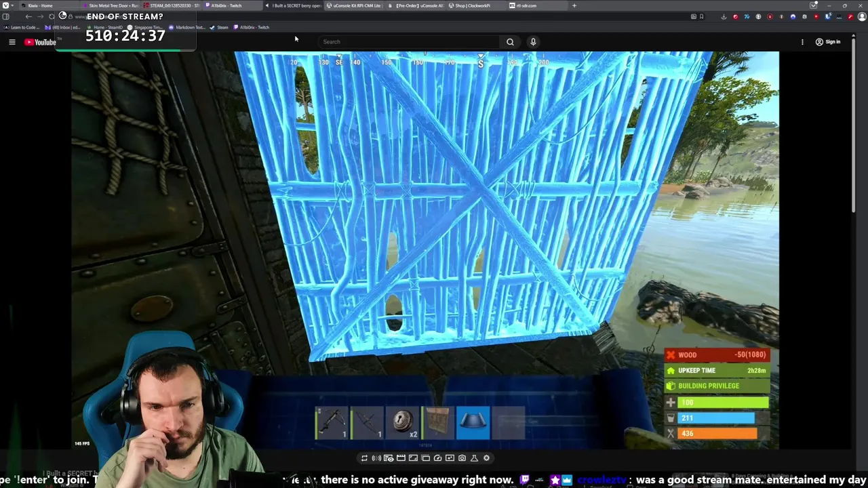Go to YouTube home via logo
This screenshot has height=488, width=868.
[x=41, y=42]
